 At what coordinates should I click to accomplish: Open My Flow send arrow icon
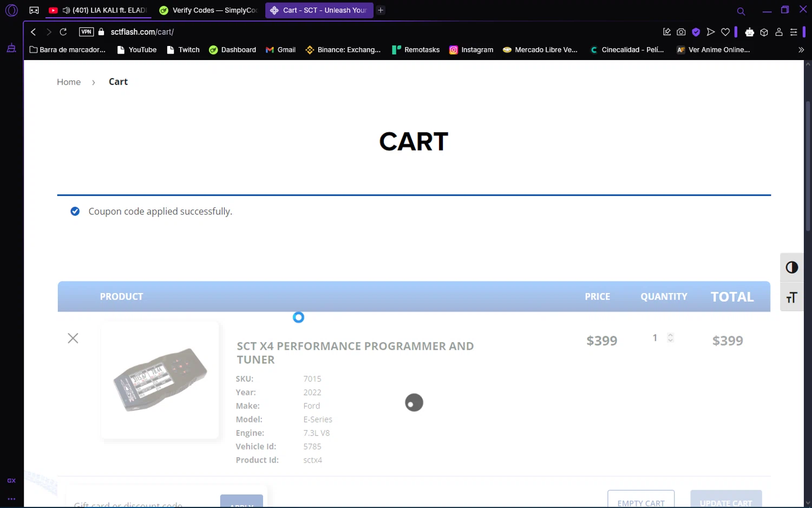[711, 32]
